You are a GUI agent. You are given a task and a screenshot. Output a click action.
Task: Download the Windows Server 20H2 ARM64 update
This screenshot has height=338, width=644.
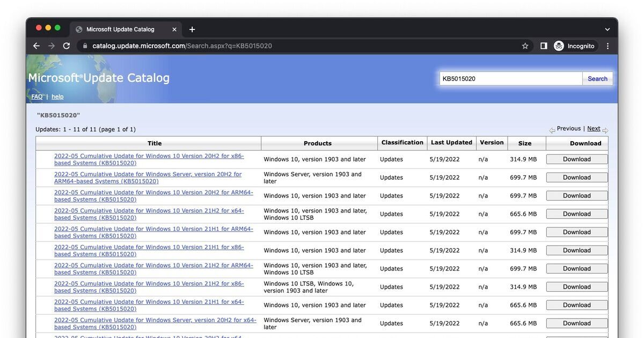coord(577,178)
